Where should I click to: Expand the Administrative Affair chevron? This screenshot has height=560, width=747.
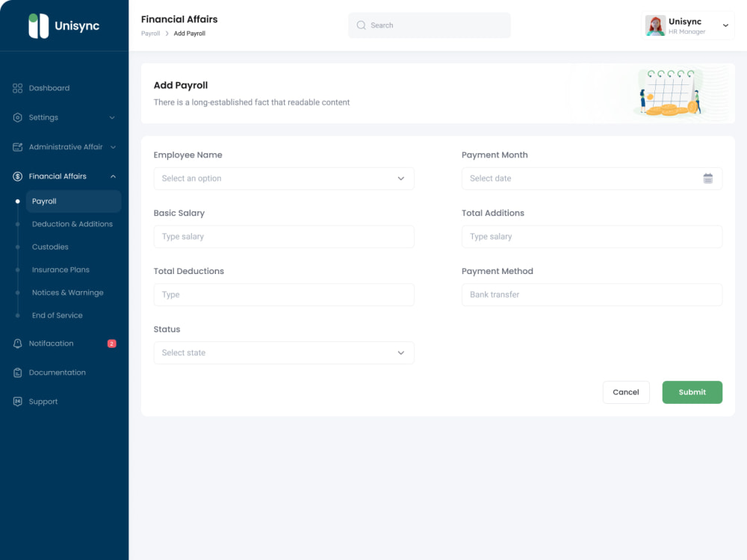113,147
